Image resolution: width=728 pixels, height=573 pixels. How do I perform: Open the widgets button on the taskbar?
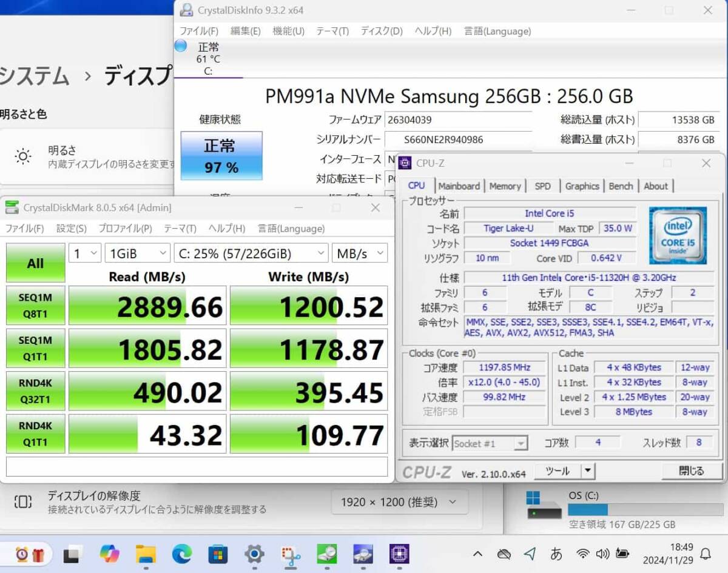[29, 554]
